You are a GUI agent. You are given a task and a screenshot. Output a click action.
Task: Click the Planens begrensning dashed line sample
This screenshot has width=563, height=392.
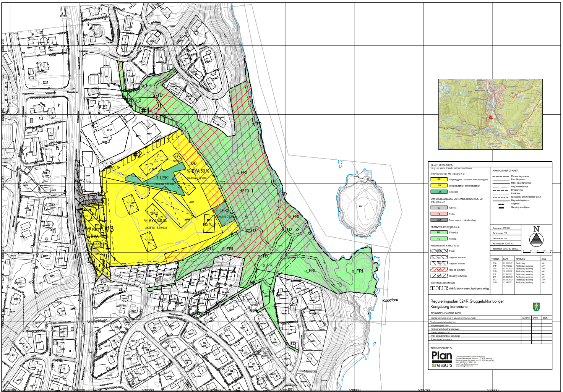click(x=501, y=177)
